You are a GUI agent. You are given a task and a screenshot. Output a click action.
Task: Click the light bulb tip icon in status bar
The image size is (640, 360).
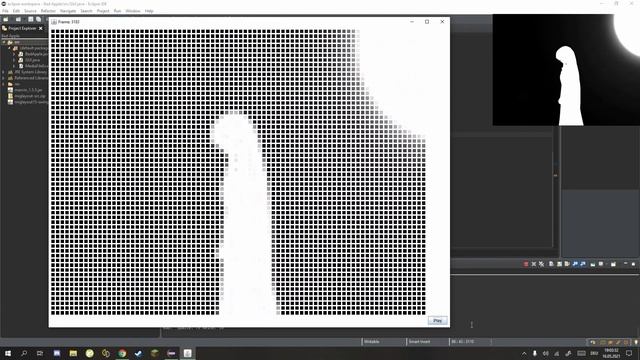click(x=636, y=342)
